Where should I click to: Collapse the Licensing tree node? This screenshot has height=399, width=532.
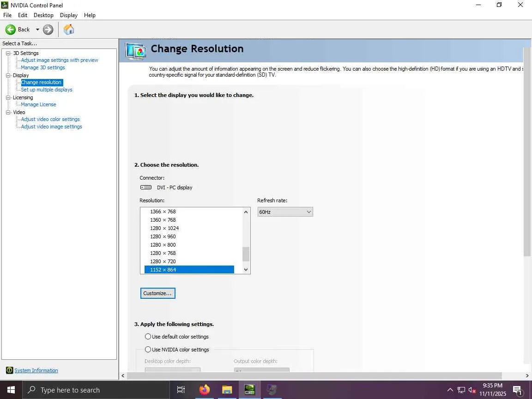(8, 97)
